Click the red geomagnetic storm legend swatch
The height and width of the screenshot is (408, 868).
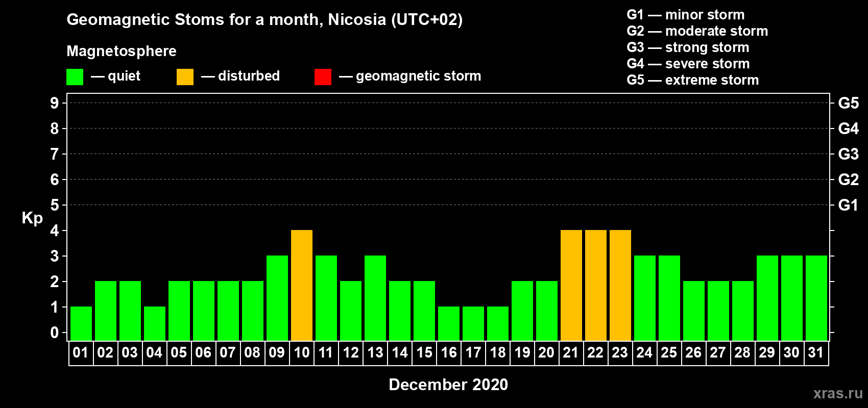323,77
